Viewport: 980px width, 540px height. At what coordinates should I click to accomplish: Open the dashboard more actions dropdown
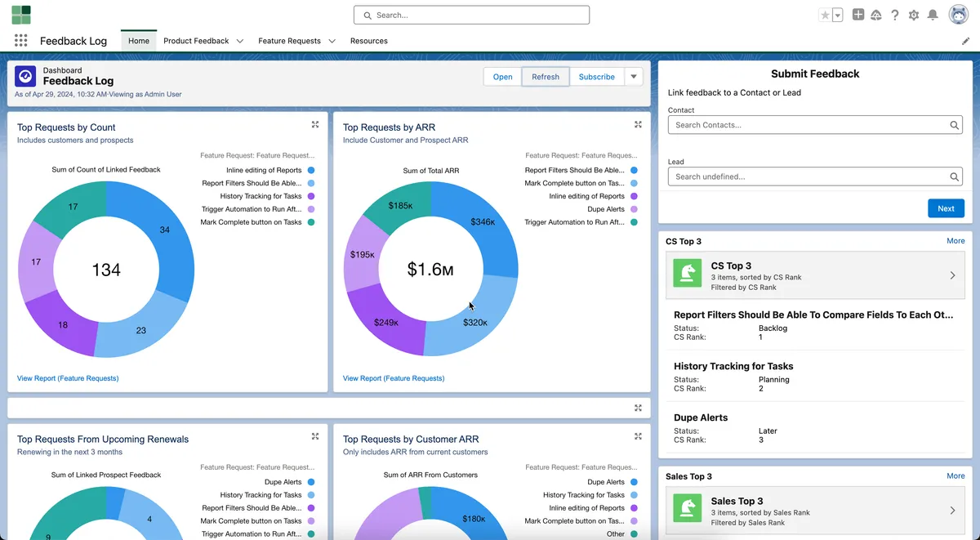tap(634, 77)
